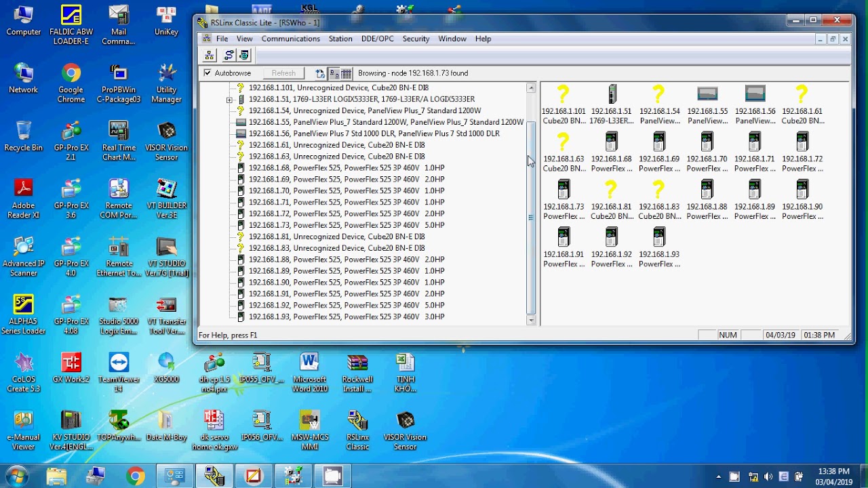868x488 pixels.
Task: Open the Security menu
Action: [x=416, y=39]
